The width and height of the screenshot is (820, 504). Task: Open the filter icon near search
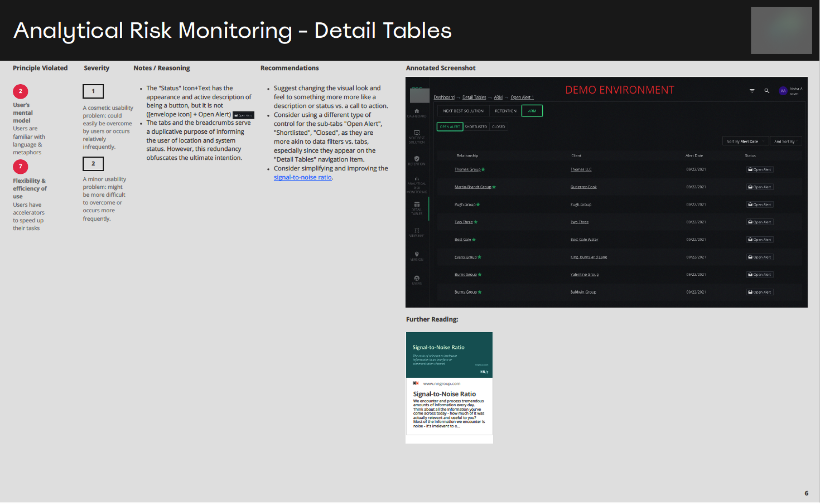(x=752, y=91)
